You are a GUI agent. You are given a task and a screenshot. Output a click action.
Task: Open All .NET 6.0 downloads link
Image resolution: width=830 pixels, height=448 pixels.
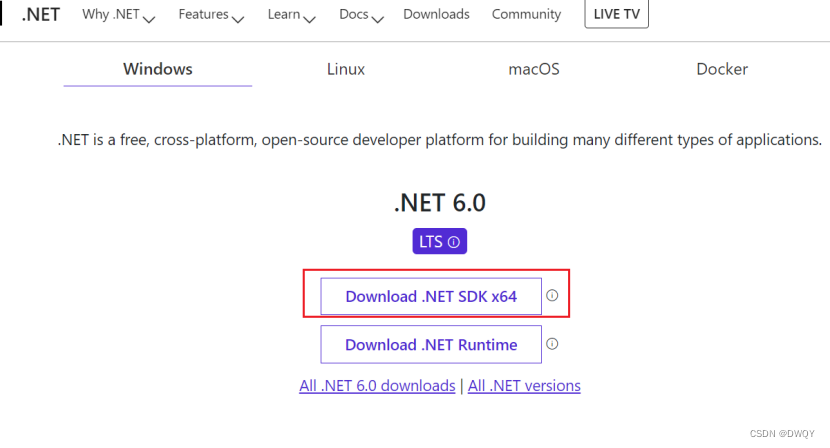(x=377, y=386)
